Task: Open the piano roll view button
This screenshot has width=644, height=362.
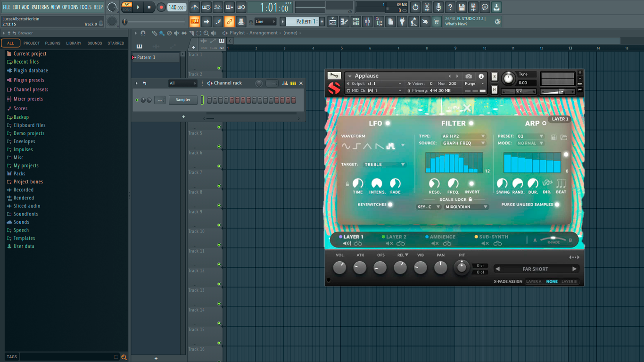Action: (344, 22)
